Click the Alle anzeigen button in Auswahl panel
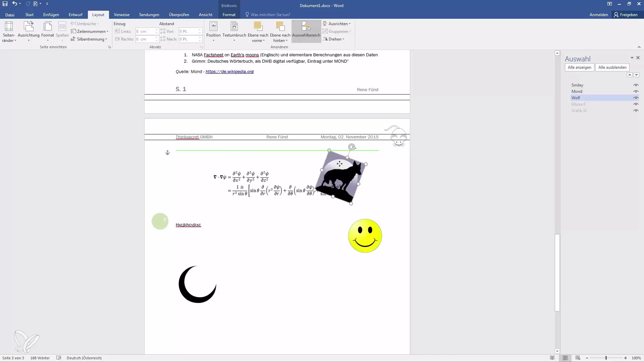 point(579,67)
